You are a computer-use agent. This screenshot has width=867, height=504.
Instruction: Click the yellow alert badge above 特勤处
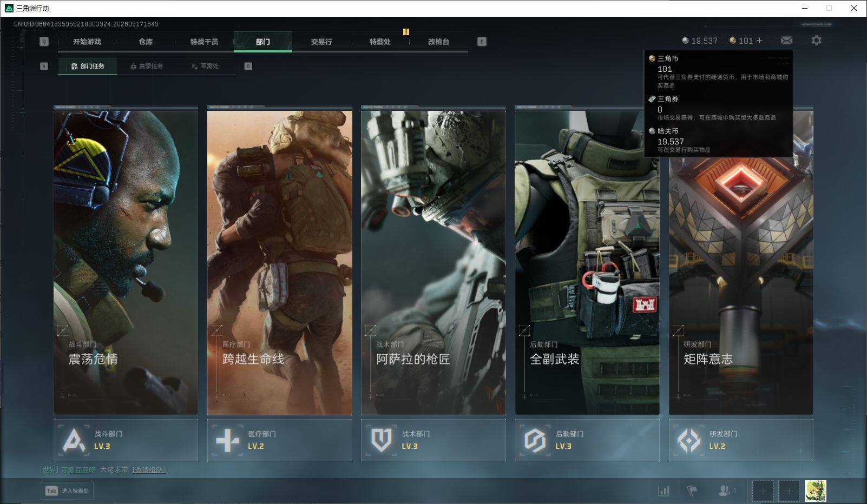[406, 32]
